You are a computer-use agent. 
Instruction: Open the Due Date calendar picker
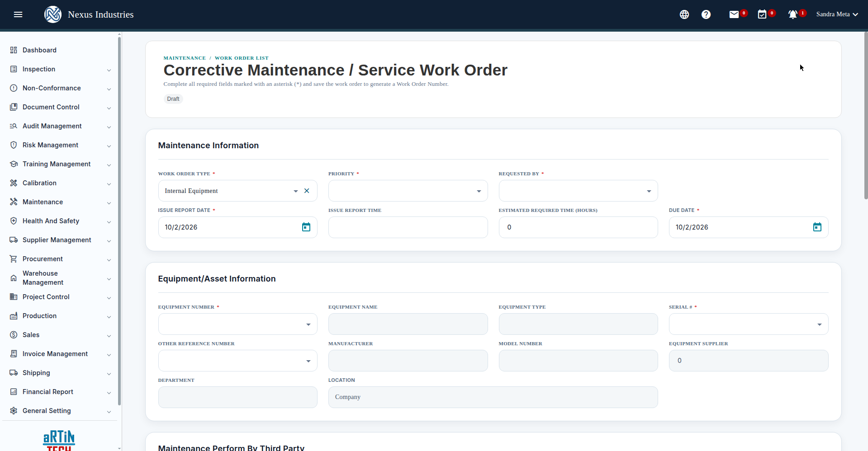[x=817, y=227]
